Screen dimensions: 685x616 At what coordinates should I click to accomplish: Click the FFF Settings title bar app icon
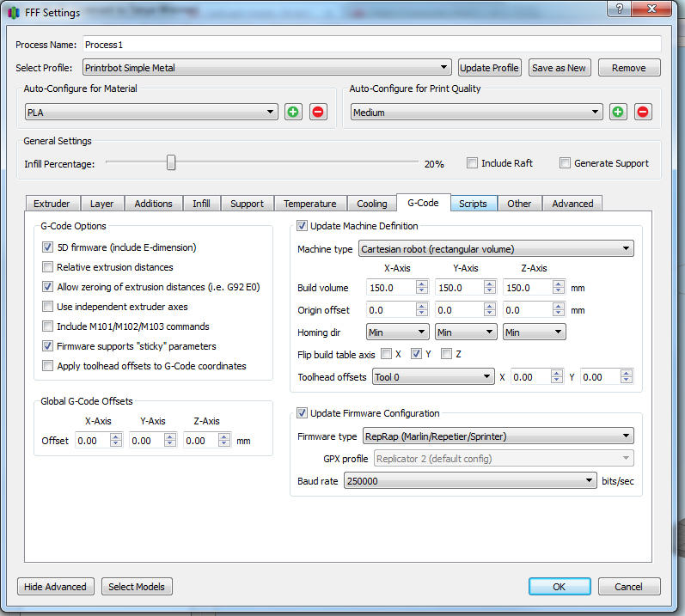coord(14,13)
